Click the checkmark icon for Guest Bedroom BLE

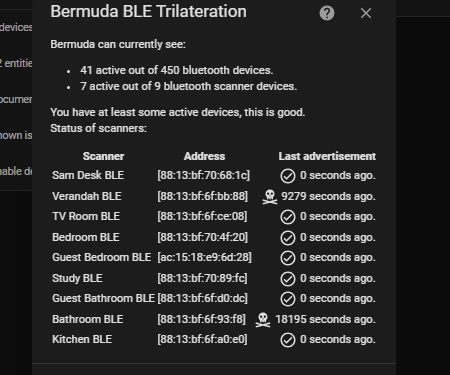point(288,258)
